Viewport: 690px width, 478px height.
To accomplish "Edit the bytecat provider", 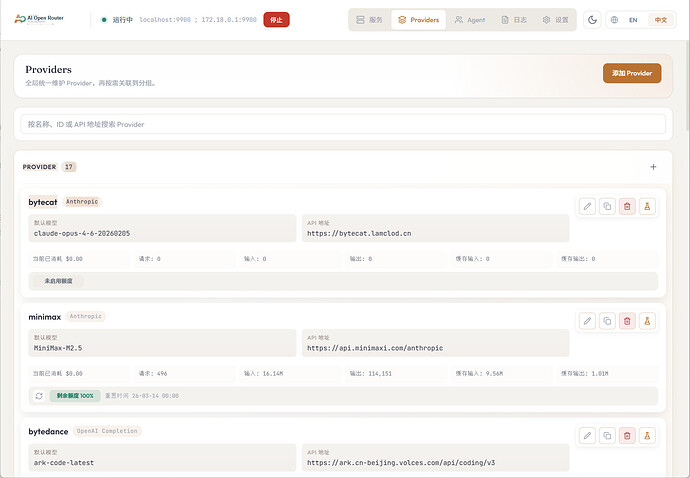I will point(587,206).
